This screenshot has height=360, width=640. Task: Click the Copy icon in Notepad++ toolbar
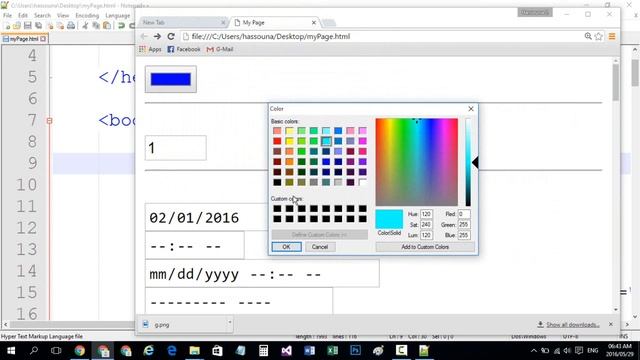click(x=96, y=26)
